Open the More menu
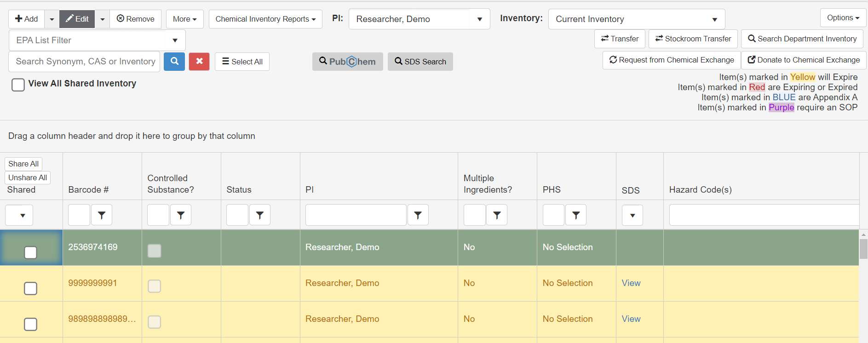The width and height of the screenshot is (868, 343). (x=184, y=19)
